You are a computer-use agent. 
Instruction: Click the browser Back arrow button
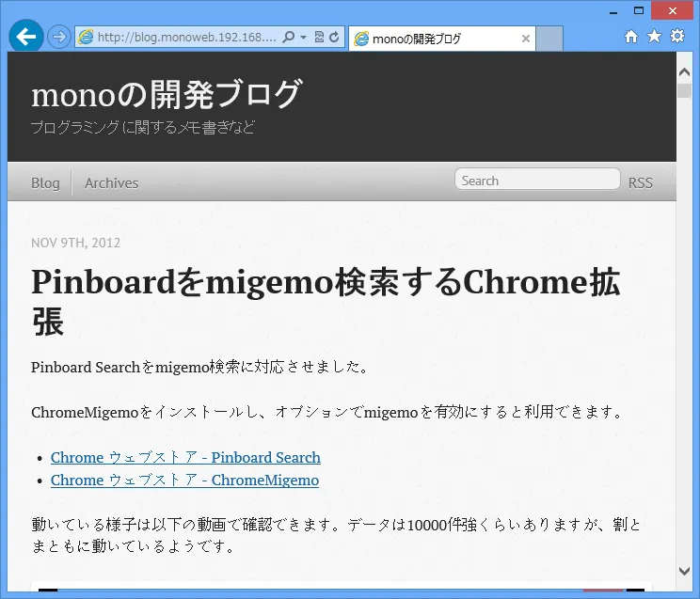point(26,37)
